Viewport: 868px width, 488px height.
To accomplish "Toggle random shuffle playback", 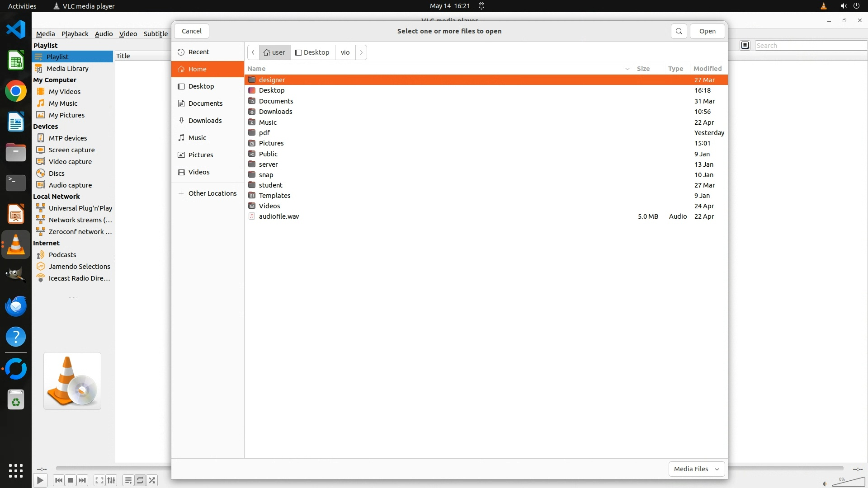I will (x=152, y=480).
